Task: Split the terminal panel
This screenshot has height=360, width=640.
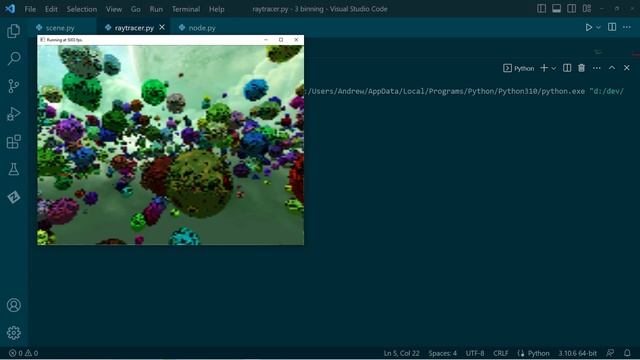Action: pyautogui.click(x=567, y=68)
